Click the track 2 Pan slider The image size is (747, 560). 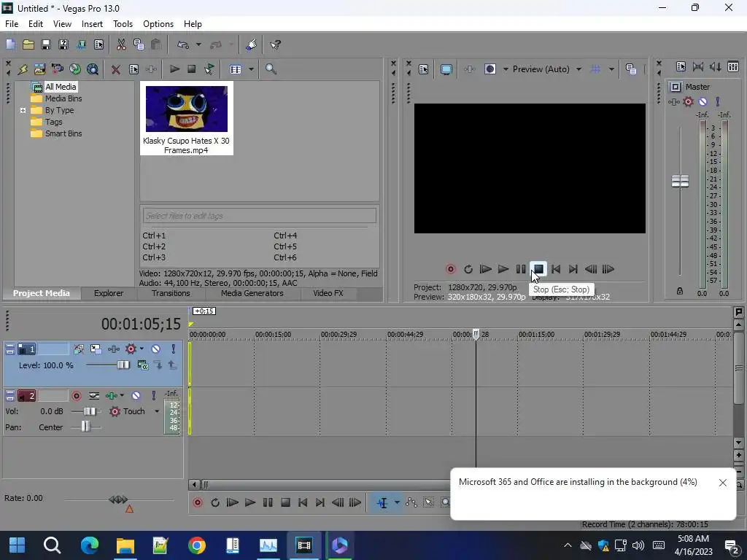85,427
